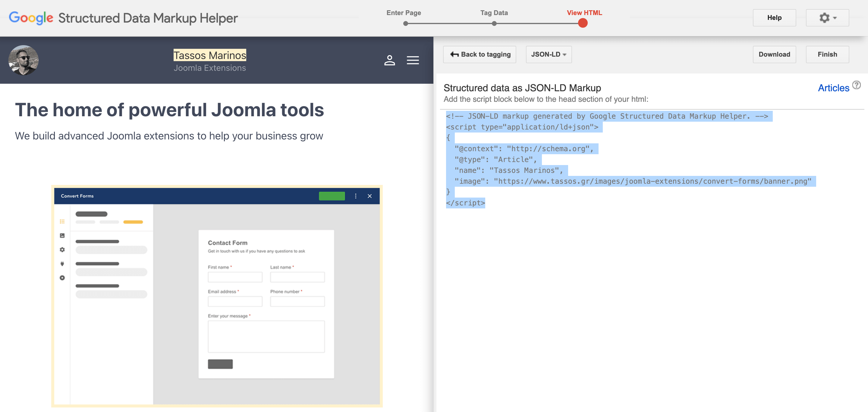Screen dimensions: 868x412
Task: Click Back to tagging button
Action: [x=480, y=55]
